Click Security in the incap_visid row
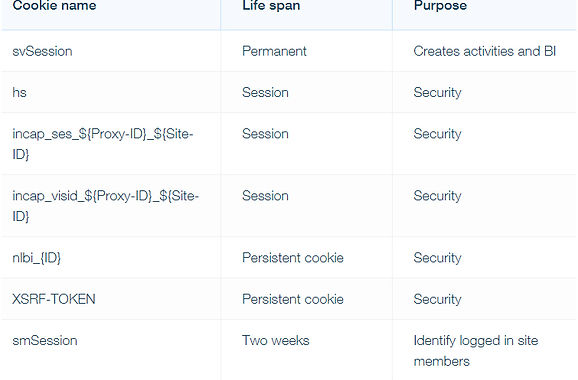Image resolution: width=578 pixels, height=380 pixels. (438, 196)
